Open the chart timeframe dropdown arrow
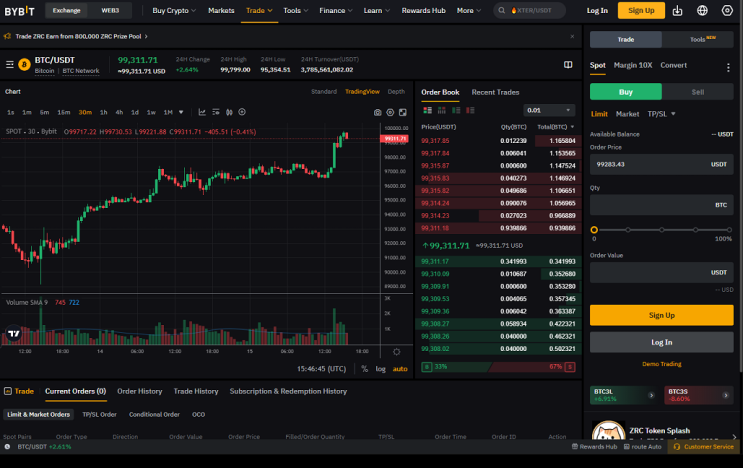Image resolution: width=743 pixels, height=468 pixels. pos(181,112)
